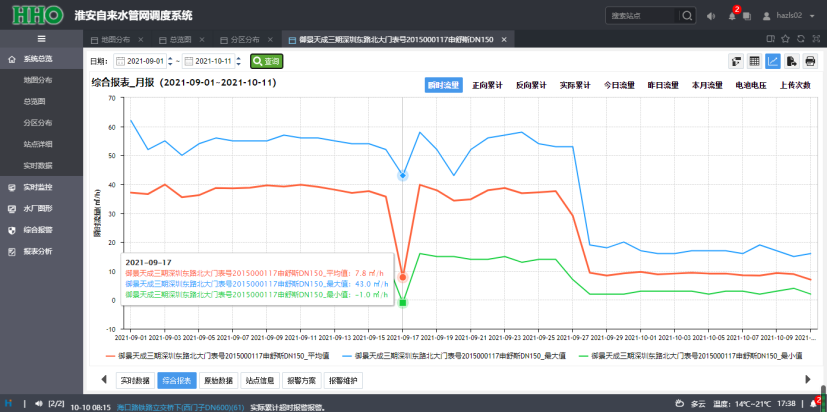
Task: Click the print report icon
Action: 810,61
